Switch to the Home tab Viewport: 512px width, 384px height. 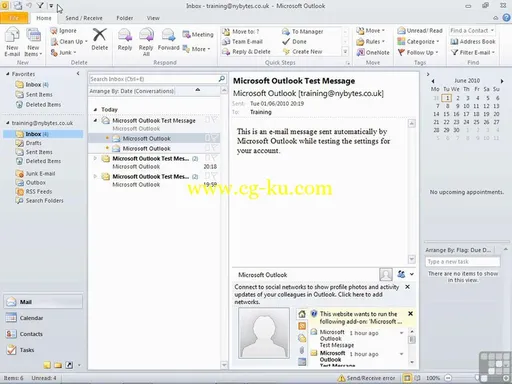44,18
